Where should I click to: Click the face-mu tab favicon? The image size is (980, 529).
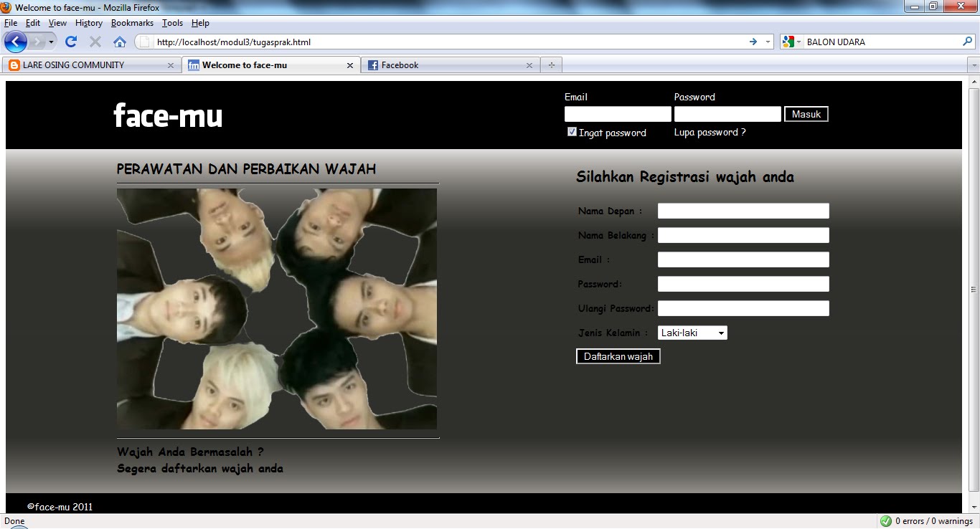194,65
